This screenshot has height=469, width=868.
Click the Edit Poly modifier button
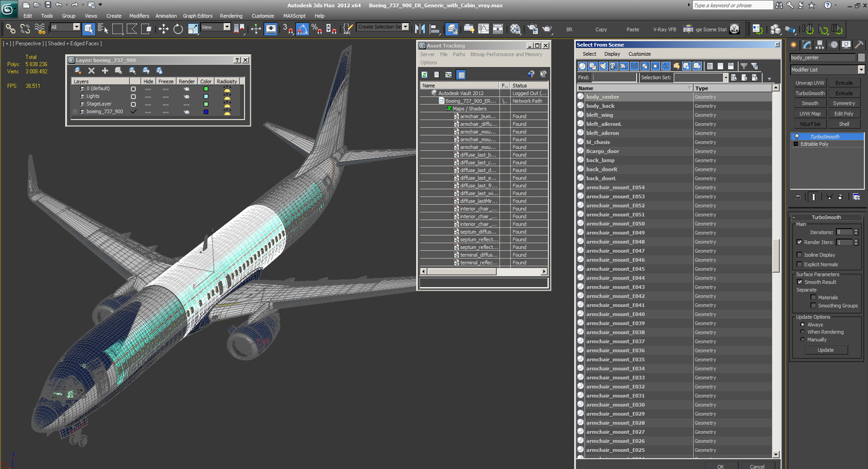844,114
